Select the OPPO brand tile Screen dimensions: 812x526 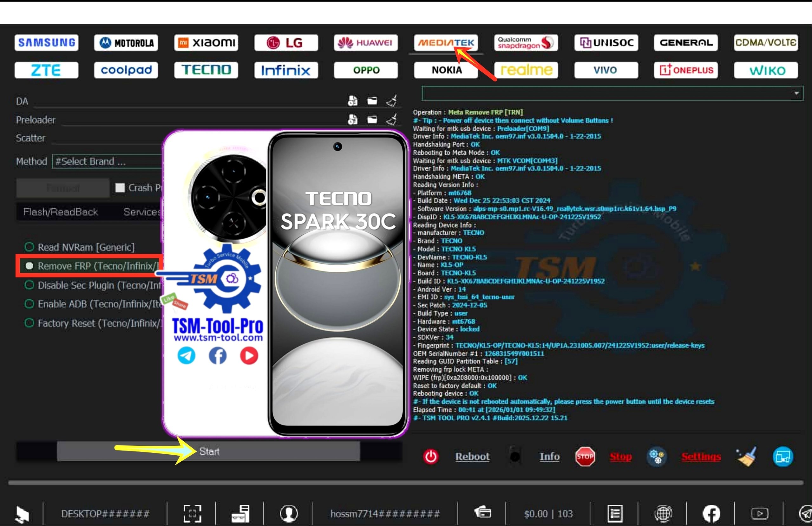pos(366,70)
